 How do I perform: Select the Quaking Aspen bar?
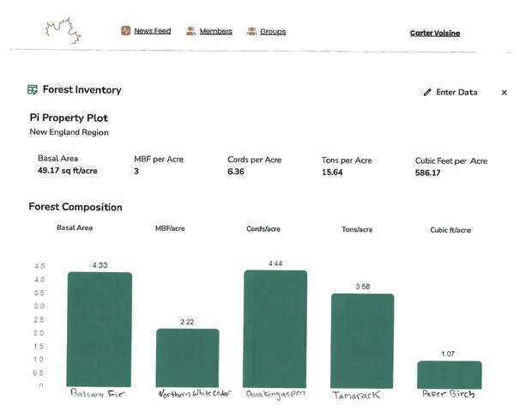tap(275, 329)
